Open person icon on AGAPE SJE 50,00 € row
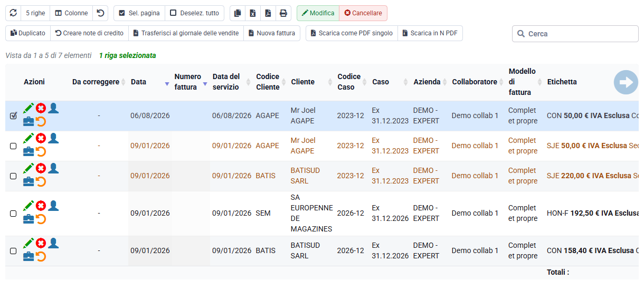The image size is (644, 290). tap(53, 138)
